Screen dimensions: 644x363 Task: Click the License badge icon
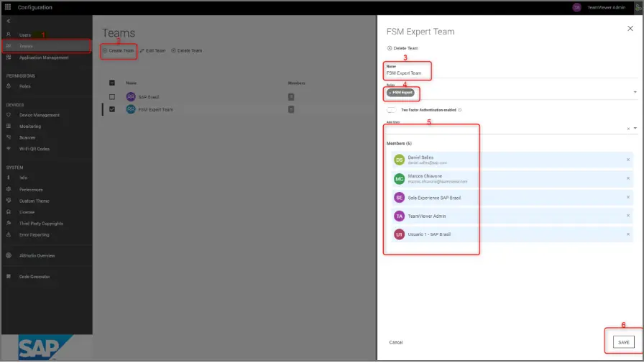tap(8, 212)
